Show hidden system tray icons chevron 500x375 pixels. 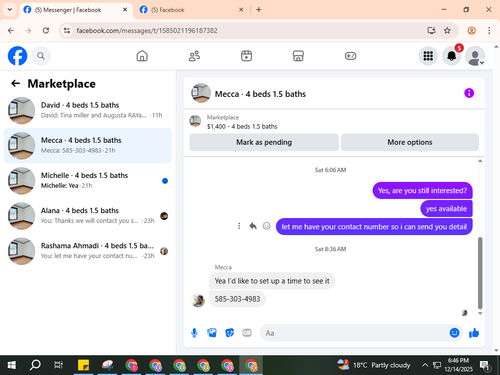tap(425, 365)
